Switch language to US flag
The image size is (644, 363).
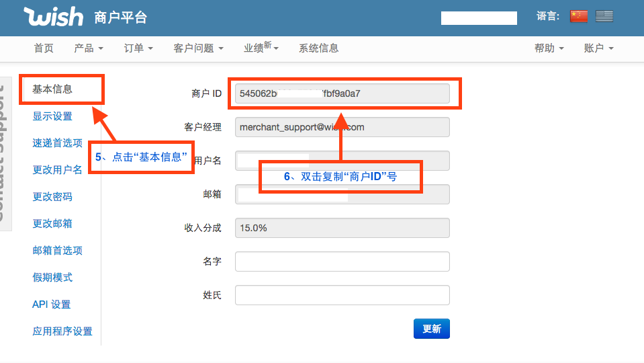(x=604, y=16)
